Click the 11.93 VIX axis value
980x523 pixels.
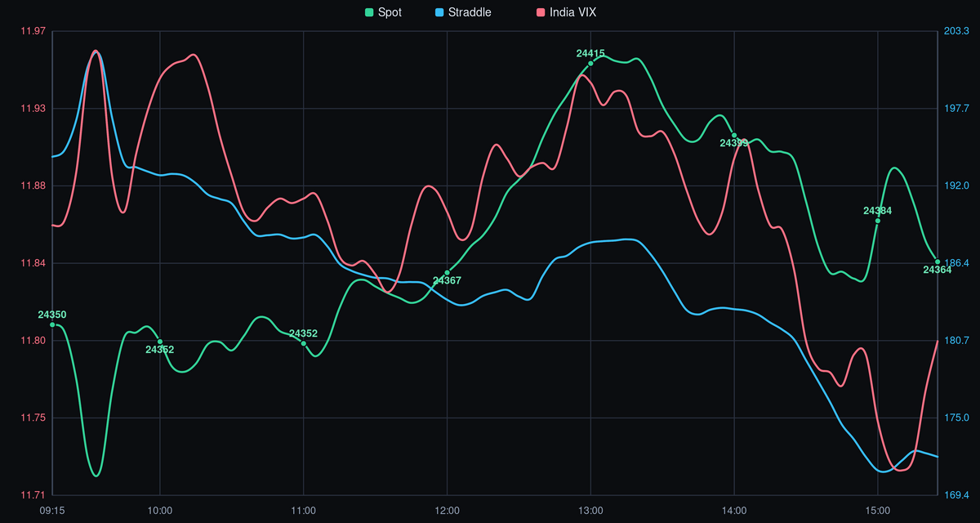(33, 109)
